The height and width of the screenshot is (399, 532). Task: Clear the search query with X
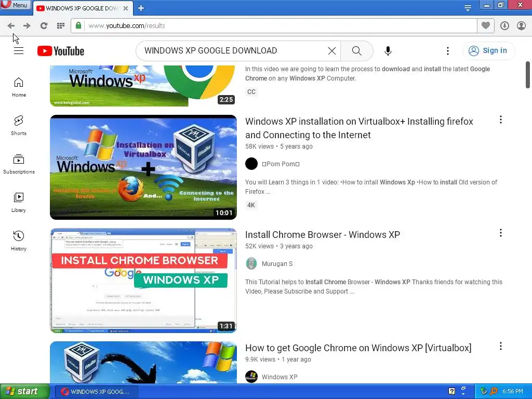pos(332,51)
